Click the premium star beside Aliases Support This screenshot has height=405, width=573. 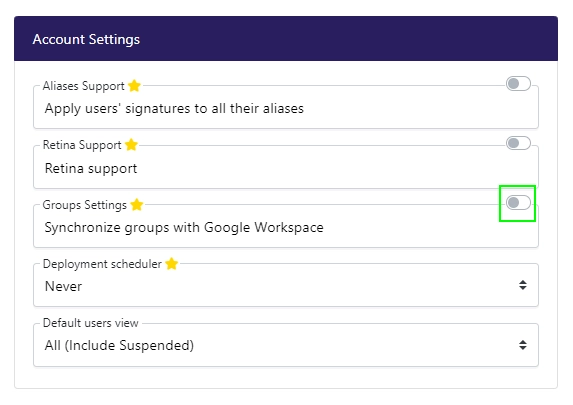click(x=134, y=86)
